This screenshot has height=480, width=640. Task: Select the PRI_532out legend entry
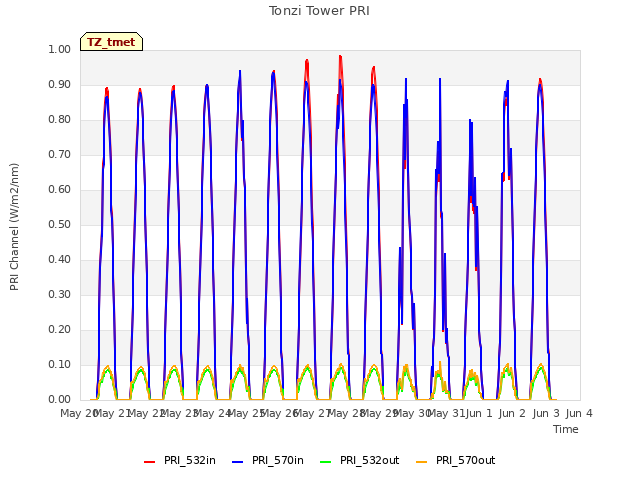click(360, 461)
